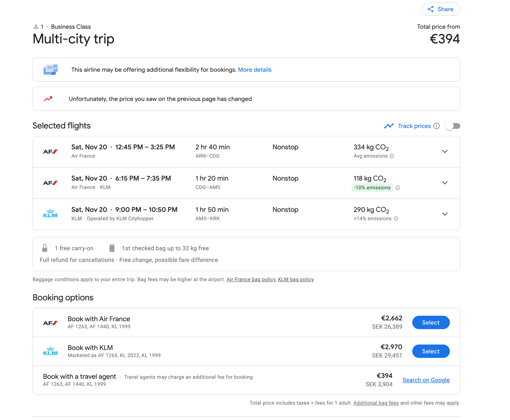The image size is (510, 420).
Task: Open More details about booking flexibility
Action: (x=254, y=70)
